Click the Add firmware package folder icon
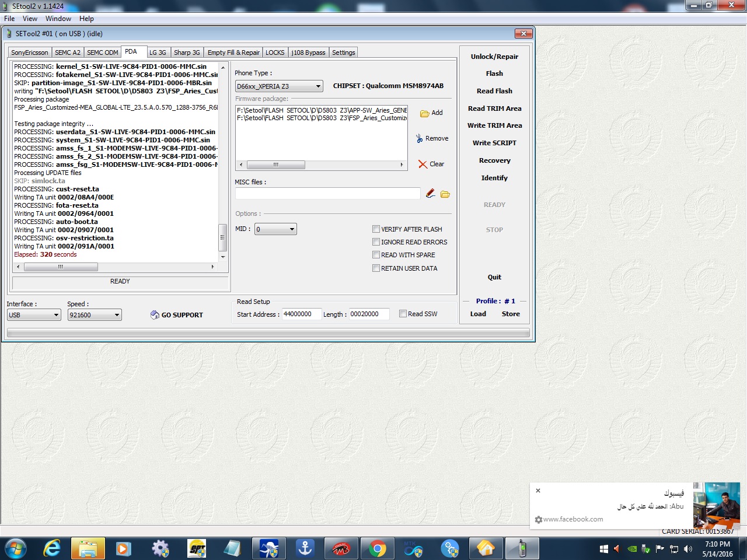 click(425, 113)
